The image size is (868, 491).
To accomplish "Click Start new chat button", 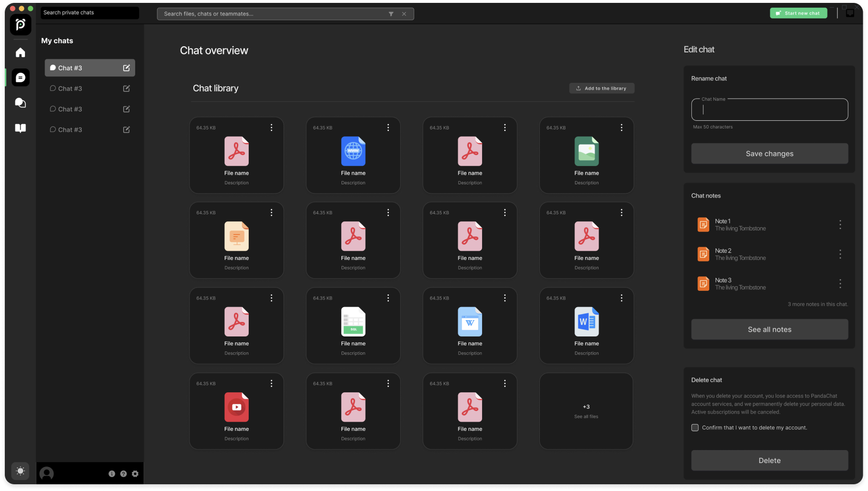I will click(x=798, y=13).
